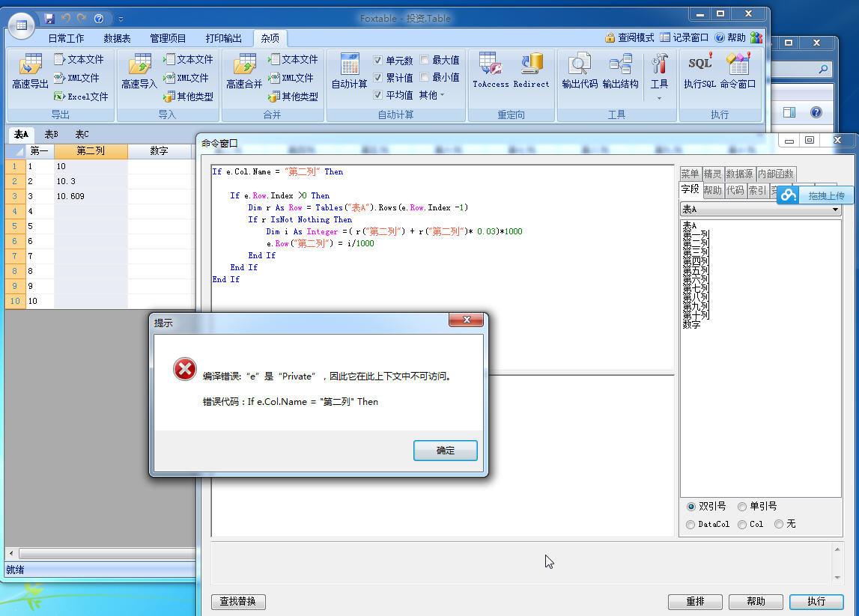Switch to 数据源 tab in command window
This screenshot has height=616, width=859.
click(x=739, y=174)
